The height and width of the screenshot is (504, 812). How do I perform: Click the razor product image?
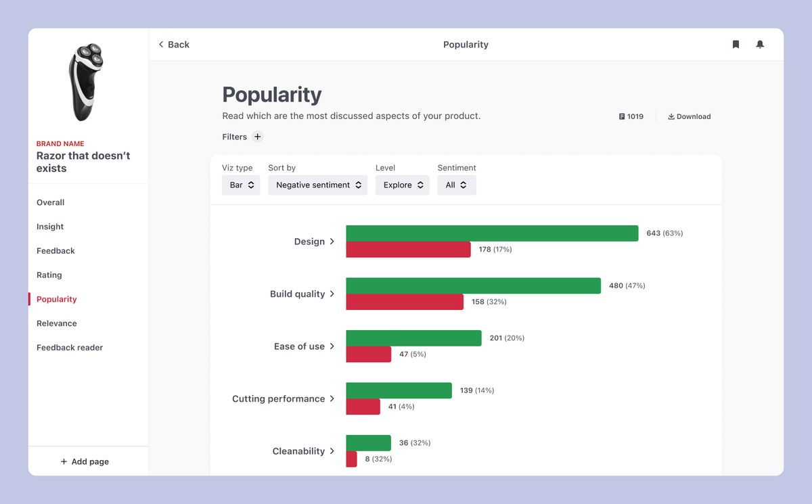86,82
